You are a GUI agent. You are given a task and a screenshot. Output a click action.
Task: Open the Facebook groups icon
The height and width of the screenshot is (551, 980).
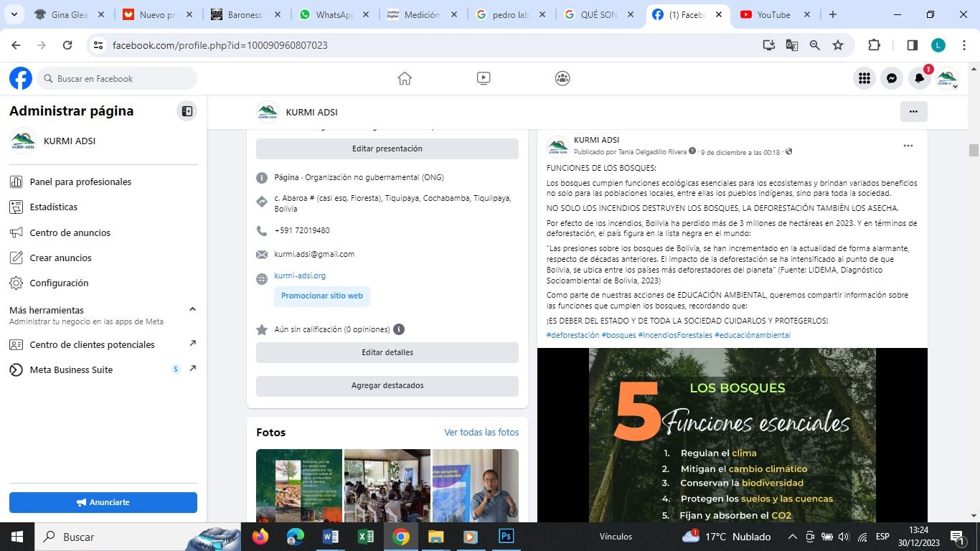point(562,78)
